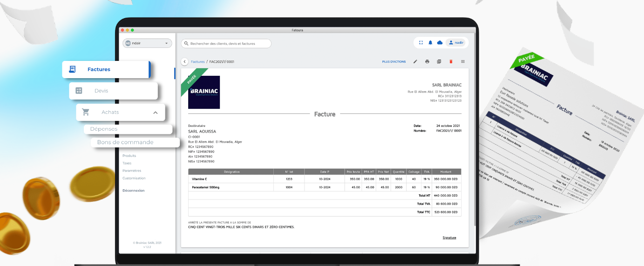Viewport: 644px width, 266px height.
Task: Click the Factures breadcrumb link
Action: click(x=198, y=61)
